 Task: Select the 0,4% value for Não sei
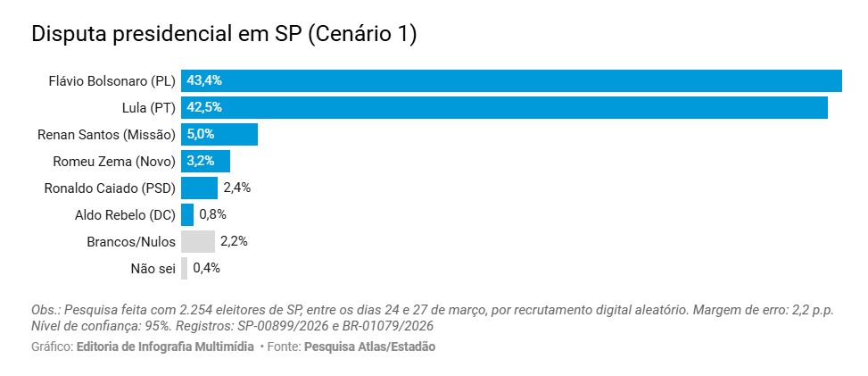206,268
